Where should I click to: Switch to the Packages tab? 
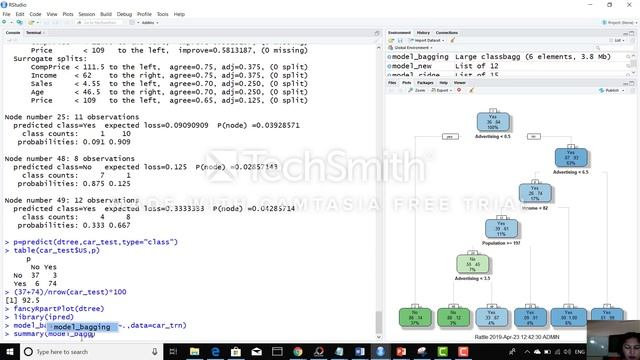click(x=425, y=83)
